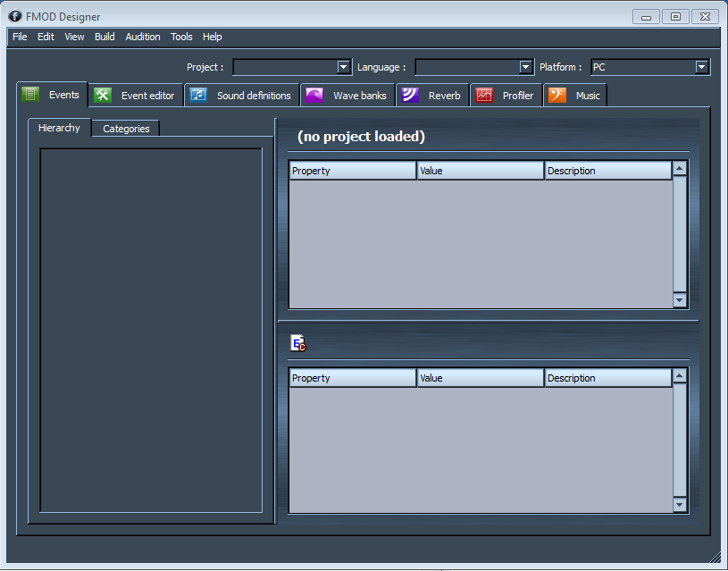Viewport: 728px width, 571px height.
Task: Click the upper table scroll down arrow
Action: click(680, 300)
